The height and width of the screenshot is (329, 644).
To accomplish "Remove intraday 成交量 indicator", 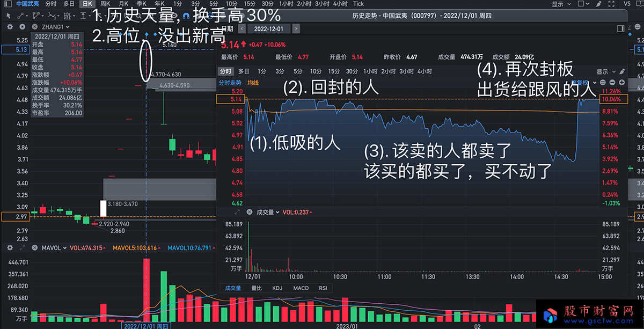I will pos(249,213).
